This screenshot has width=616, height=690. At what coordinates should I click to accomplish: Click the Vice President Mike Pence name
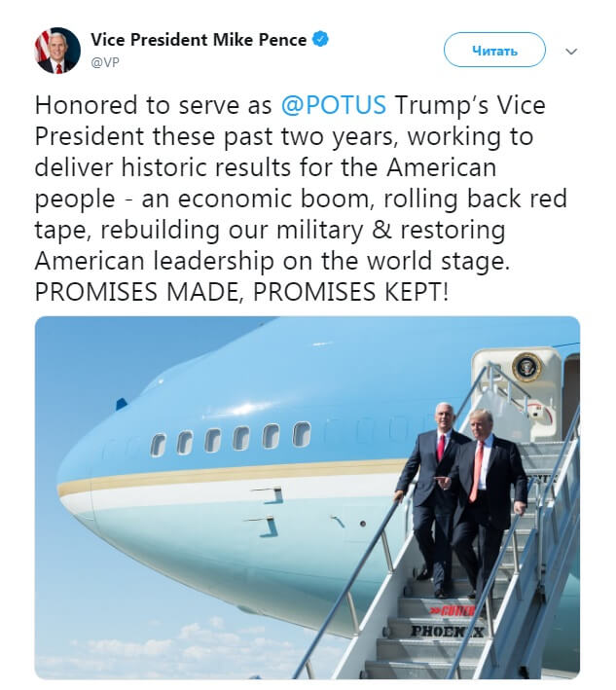coord(199,40)
